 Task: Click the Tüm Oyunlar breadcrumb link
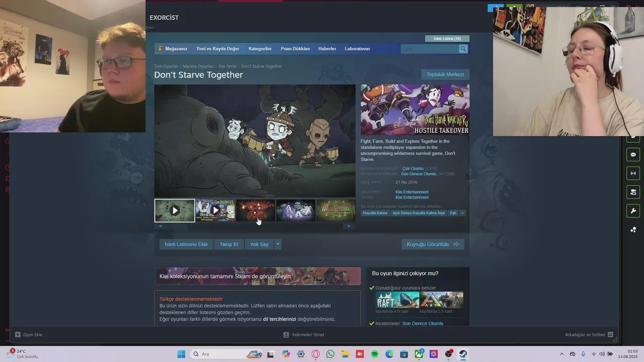pyautogui.click(x=166, y=66)
